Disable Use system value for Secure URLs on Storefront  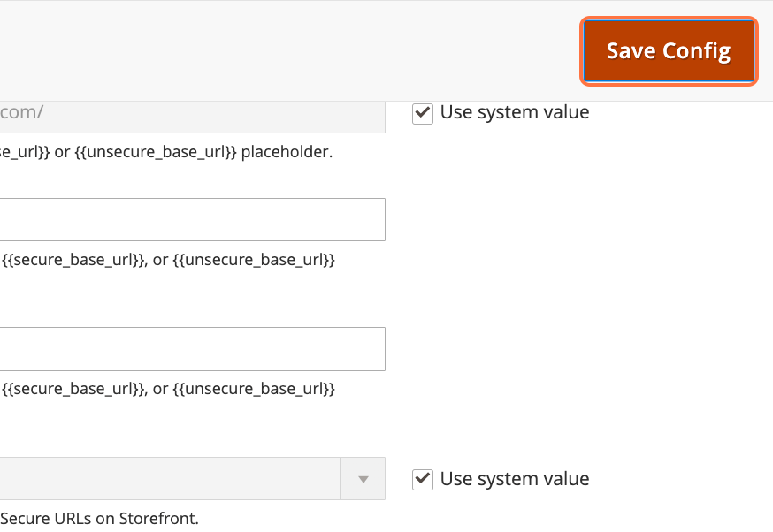click(422, 479)
